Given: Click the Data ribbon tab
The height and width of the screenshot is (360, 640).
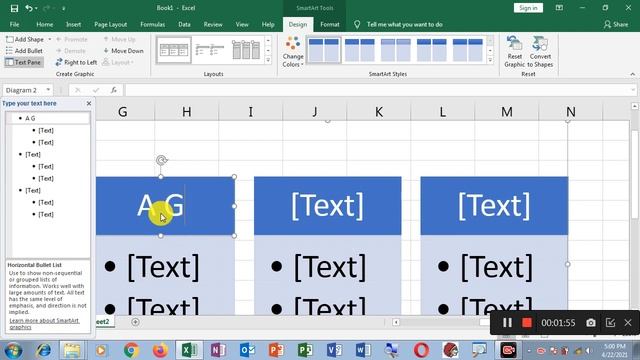Looking at the screenshot, I should (184, 24).
